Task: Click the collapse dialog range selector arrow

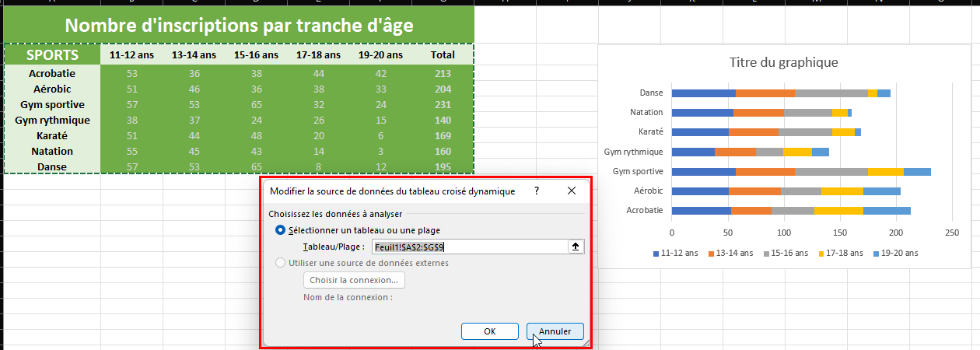Action: 576,247
